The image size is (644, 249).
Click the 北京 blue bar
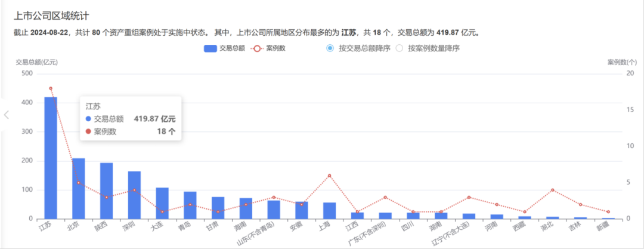tap(79, 188)
